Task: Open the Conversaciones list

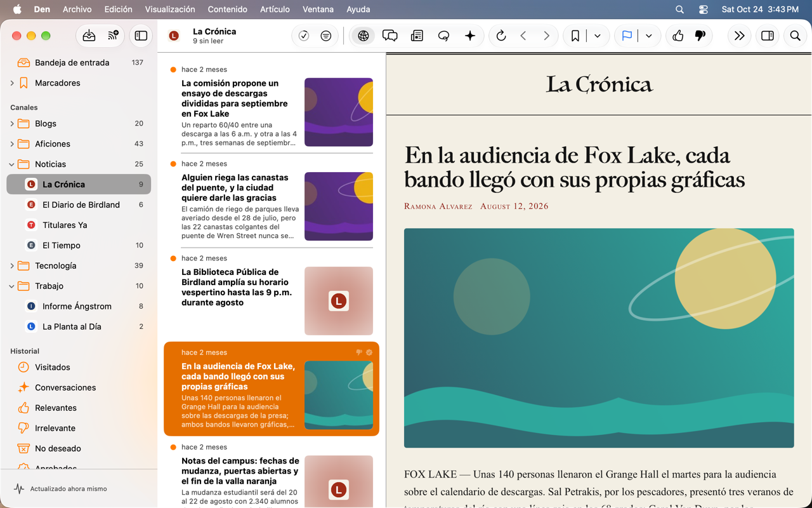Action: [x=79, y=387]
